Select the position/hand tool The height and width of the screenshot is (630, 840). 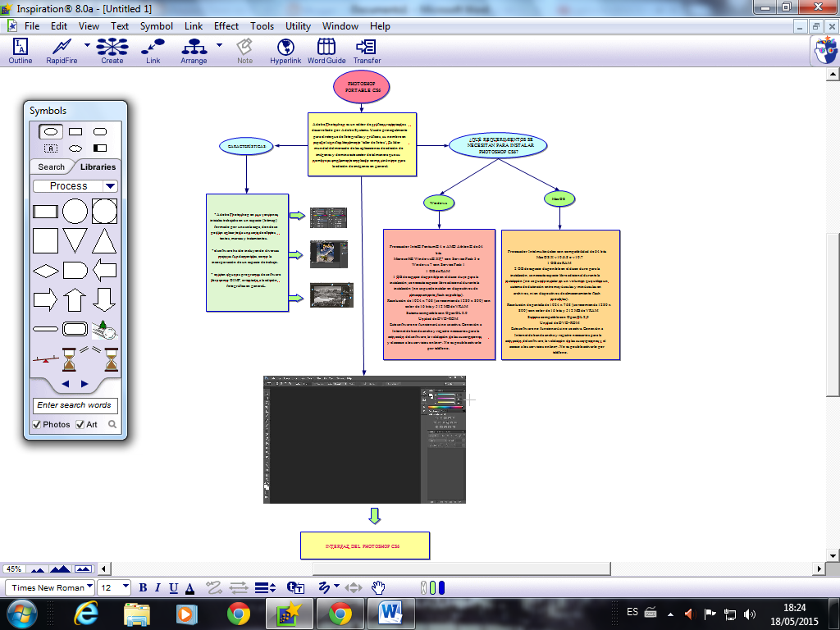point(378,587)
